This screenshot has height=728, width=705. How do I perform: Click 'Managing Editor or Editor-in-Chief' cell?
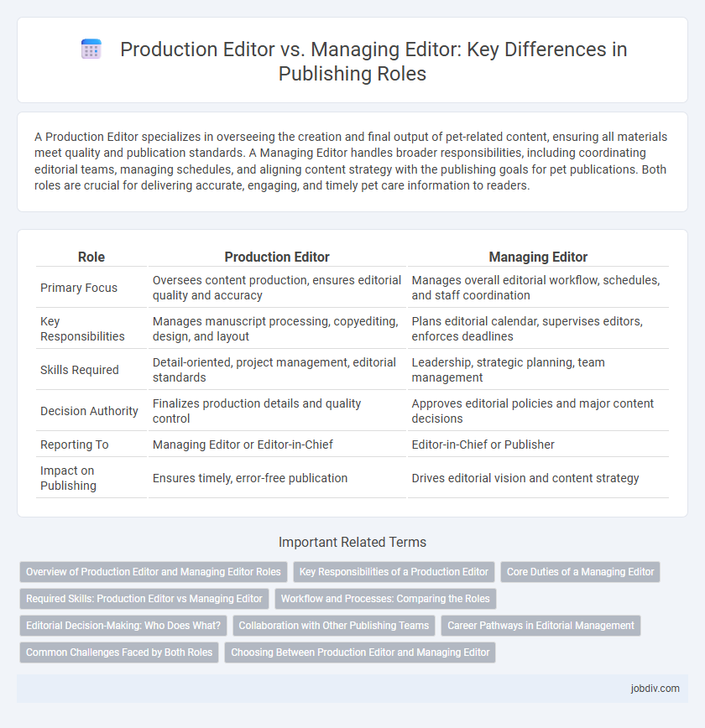277,445
